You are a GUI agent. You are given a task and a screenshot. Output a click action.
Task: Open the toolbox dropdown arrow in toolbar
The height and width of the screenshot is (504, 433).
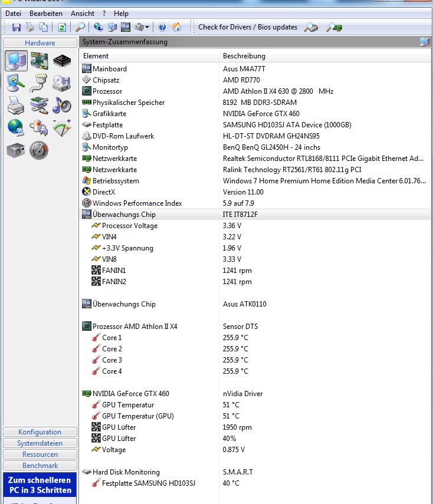point(147,27)
